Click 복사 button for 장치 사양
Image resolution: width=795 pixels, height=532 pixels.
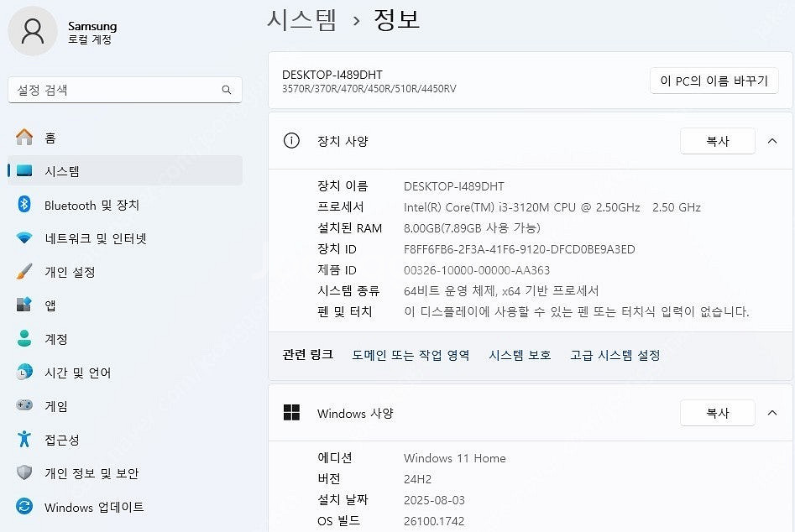[718, 141]
